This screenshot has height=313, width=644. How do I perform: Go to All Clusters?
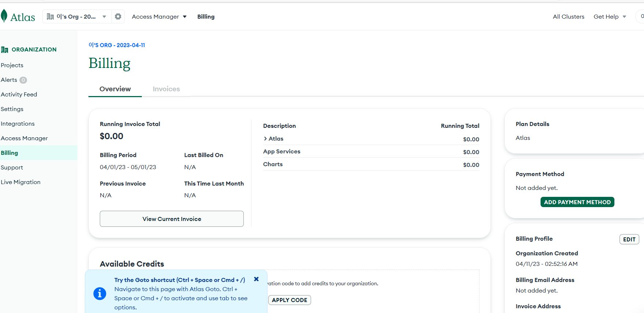tap(568, 17)
